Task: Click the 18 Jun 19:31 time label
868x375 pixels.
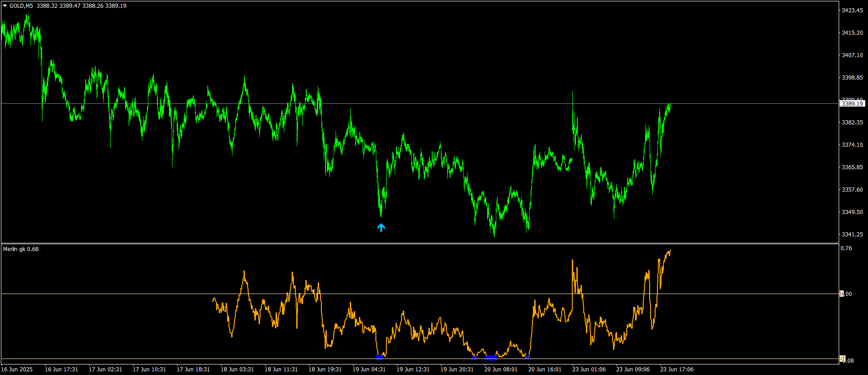Action: pyautogui.click(x=325, y=370)
